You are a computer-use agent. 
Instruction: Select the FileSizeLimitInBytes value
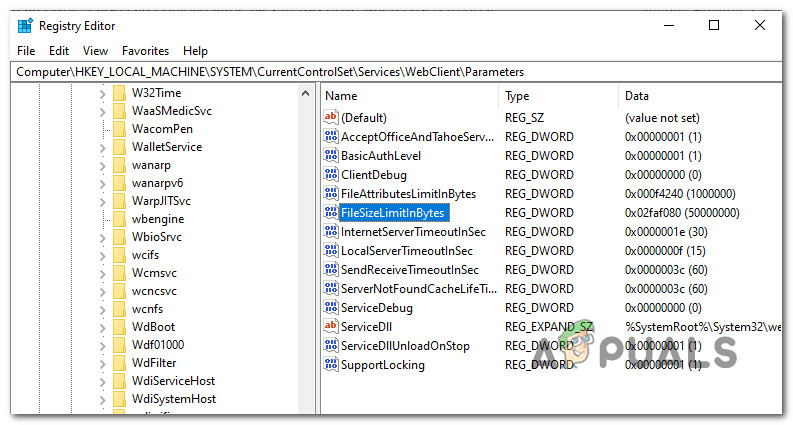pyautogui.click(x=393, y=213)
